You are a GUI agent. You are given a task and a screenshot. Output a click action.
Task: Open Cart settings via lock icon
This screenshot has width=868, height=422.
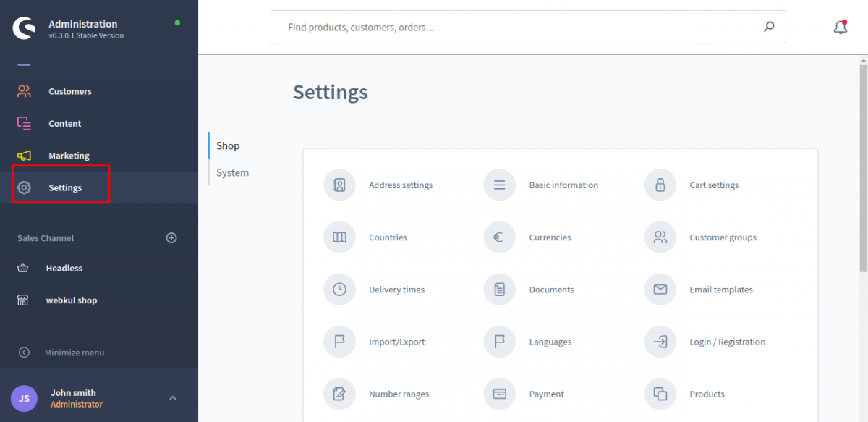point(660,185)
